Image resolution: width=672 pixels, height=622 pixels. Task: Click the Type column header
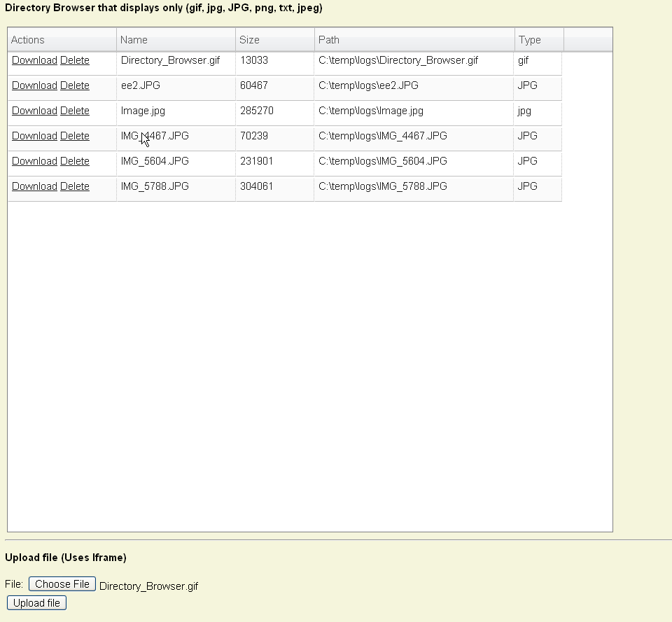point(529,40)
